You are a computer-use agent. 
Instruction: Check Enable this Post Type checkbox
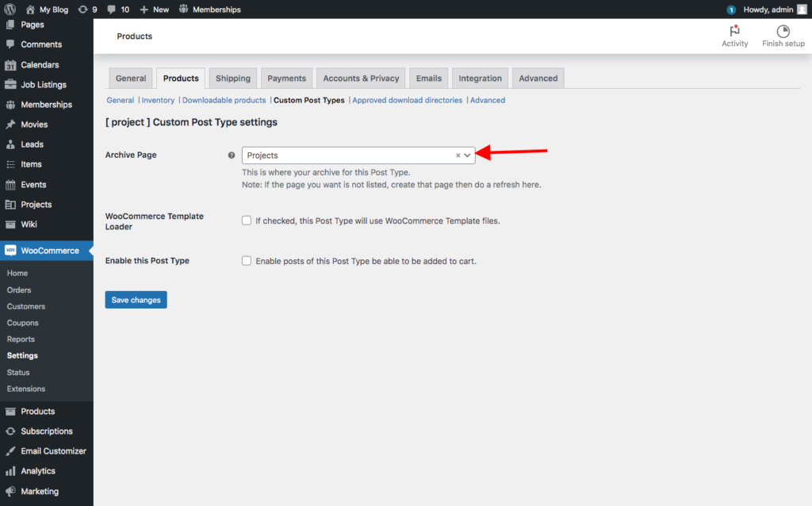247,260
